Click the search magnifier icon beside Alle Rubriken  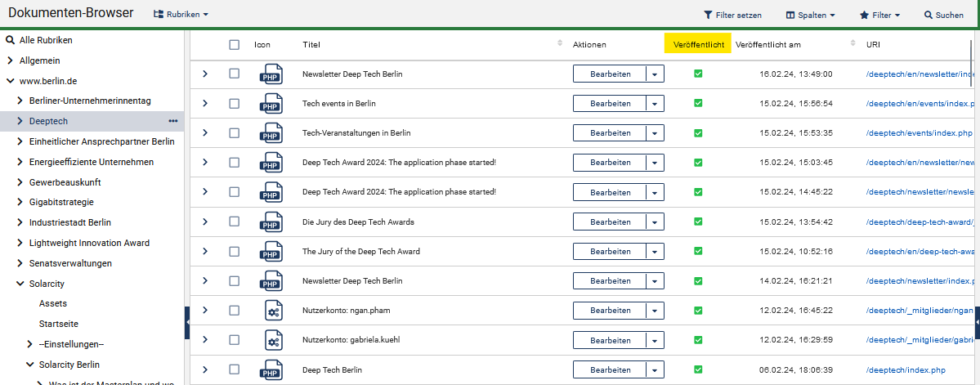tap(11, 40)
